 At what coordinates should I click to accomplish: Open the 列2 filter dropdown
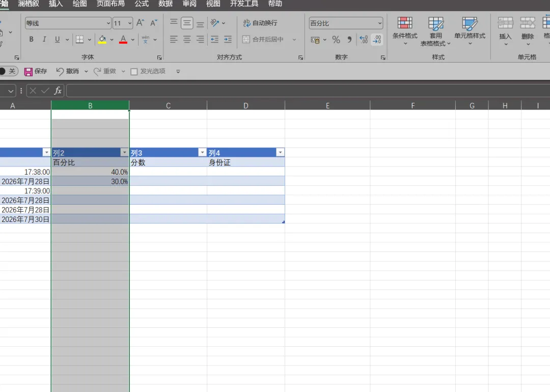pyautogui.click(x=124, y=152)
